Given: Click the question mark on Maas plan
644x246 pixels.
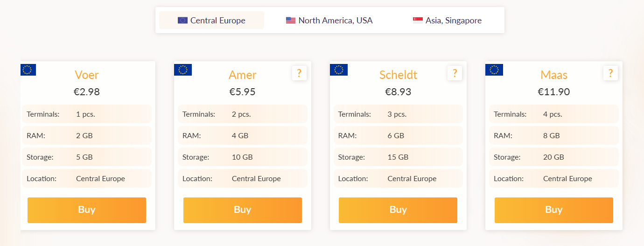Looking at the screenshot, I should pos(610,73).
